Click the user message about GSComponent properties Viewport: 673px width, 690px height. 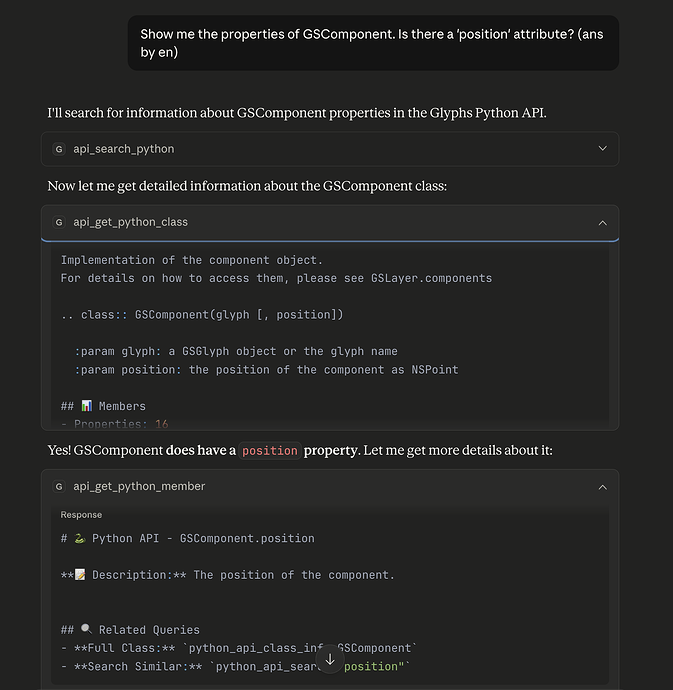click(372, 43)
